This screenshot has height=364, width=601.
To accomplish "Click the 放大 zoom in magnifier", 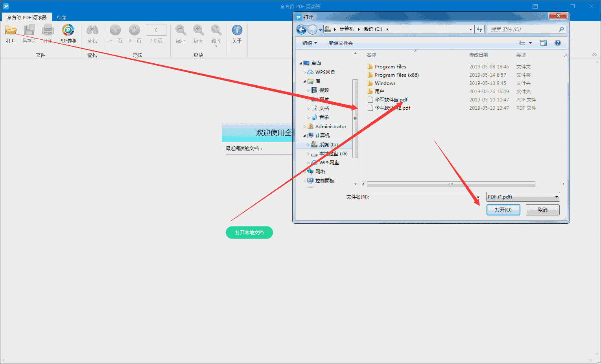I will (x=198, y=30).
